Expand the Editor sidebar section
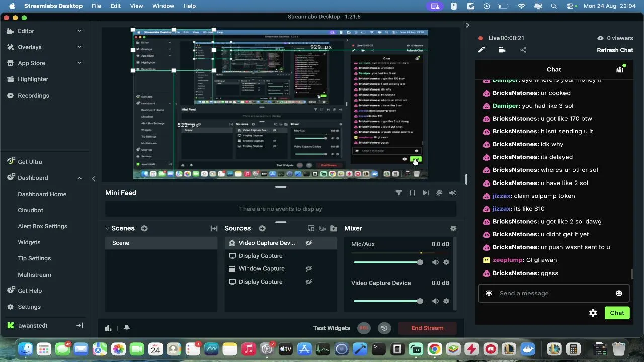This screenshot has width=644, height=362. [x=79, y=31]
